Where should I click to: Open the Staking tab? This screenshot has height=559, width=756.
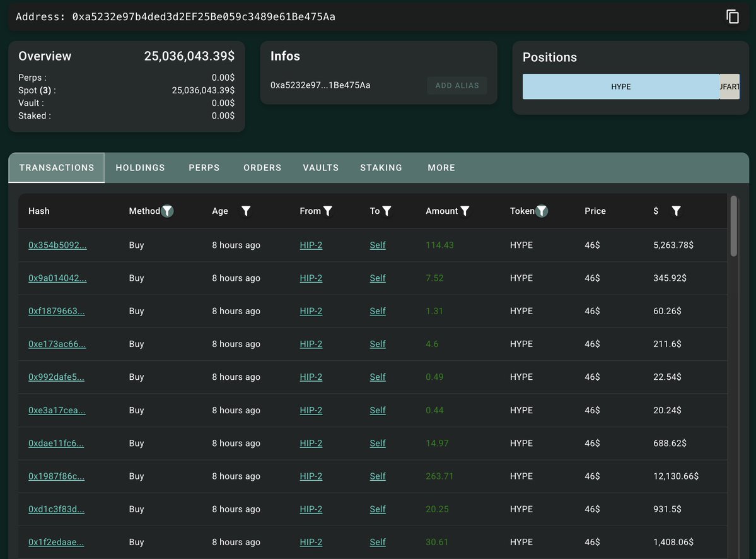[x=381, y=168]
